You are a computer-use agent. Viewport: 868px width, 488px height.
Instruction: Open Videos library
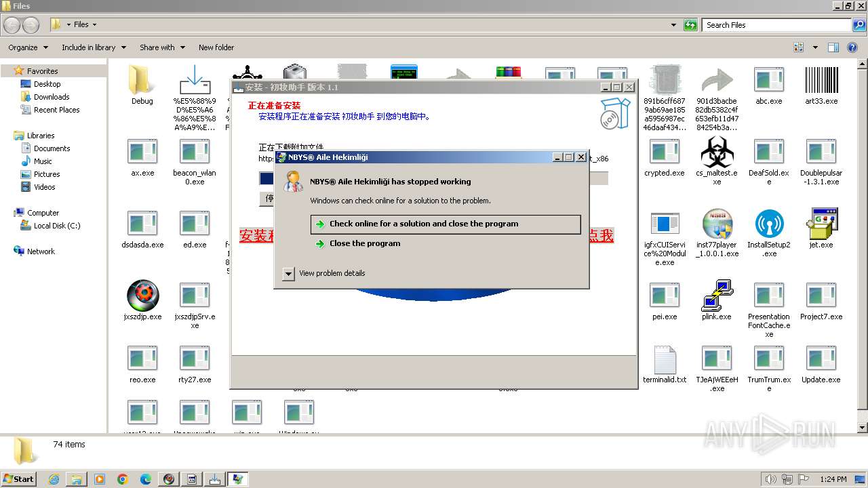point(44,187)
